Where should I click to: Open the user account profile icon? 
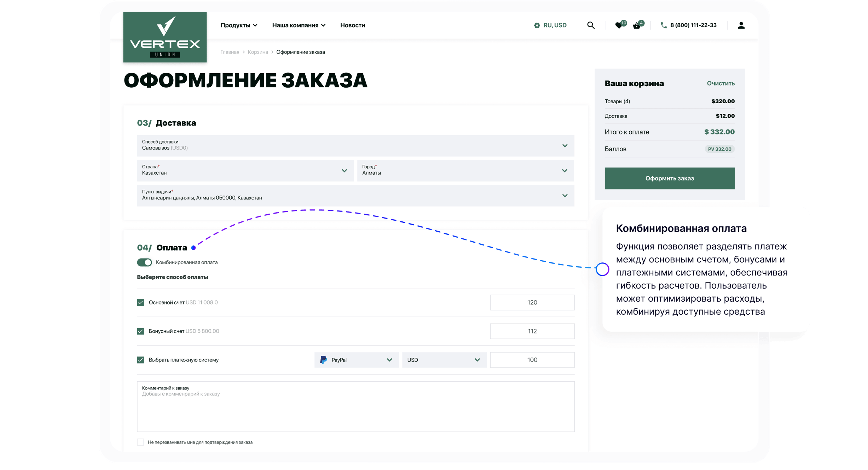741,25
